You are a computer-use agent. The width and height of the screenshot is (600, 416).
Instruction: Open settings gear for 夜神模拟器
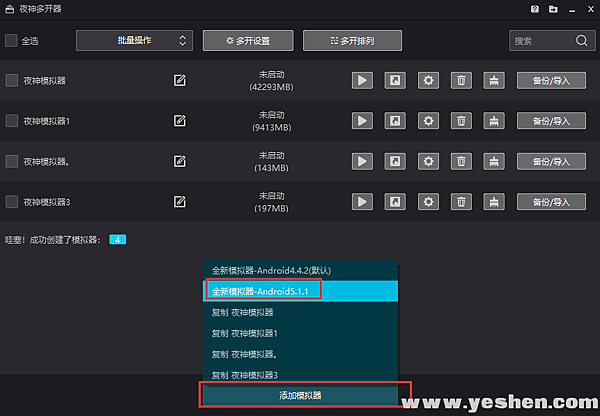point(428,80)
